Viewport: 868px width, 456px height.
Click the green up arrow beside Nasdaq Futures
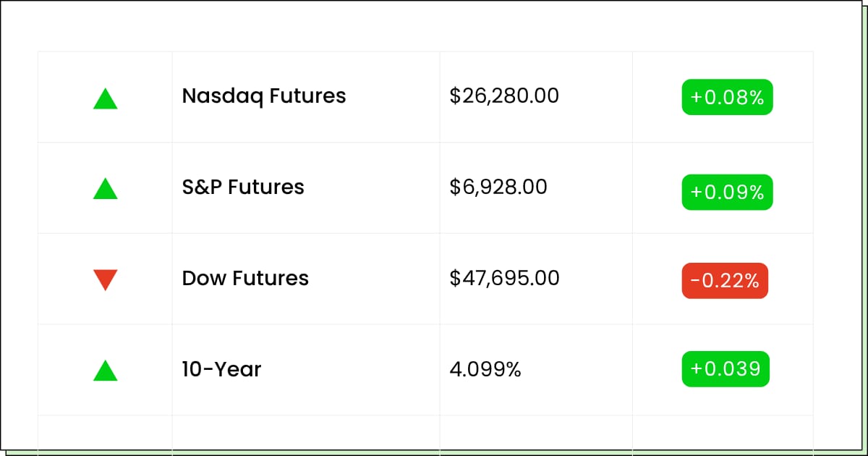(106, 99)
